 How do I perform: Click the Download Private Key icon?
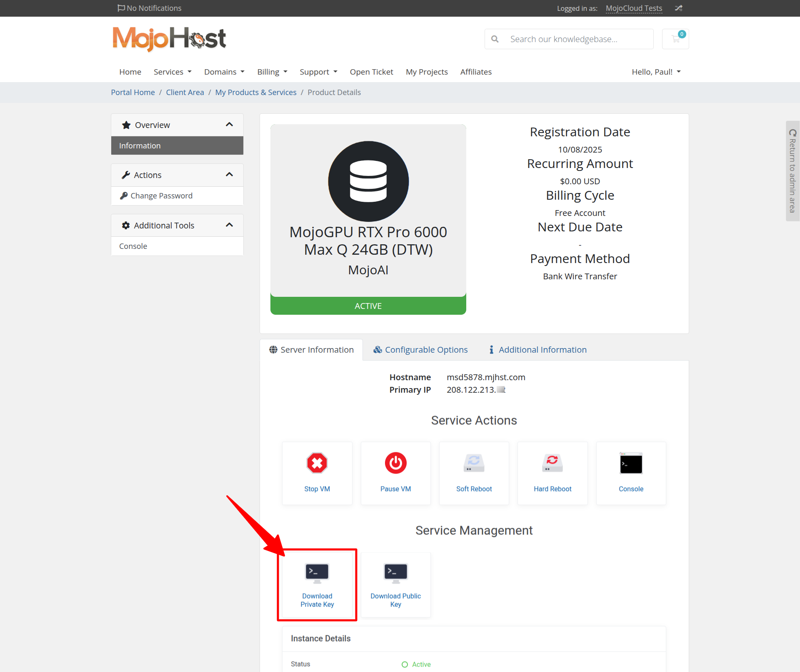[x=317, y=573]
